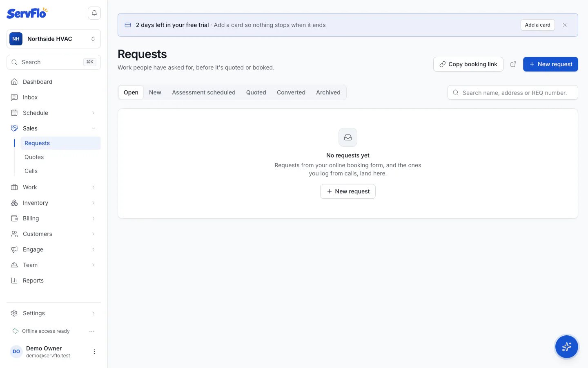
Task: Switch to the Archived tab
Action: tap(328, 92)
